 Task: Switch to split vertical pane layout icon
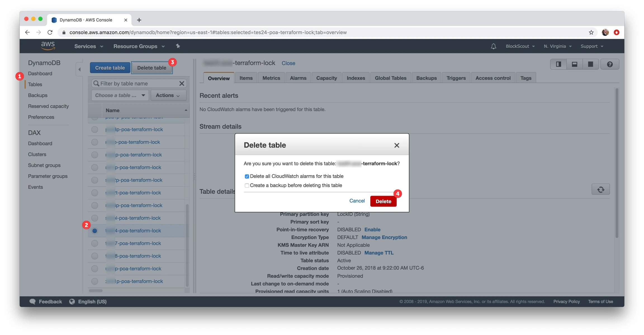tap(558, 64)
